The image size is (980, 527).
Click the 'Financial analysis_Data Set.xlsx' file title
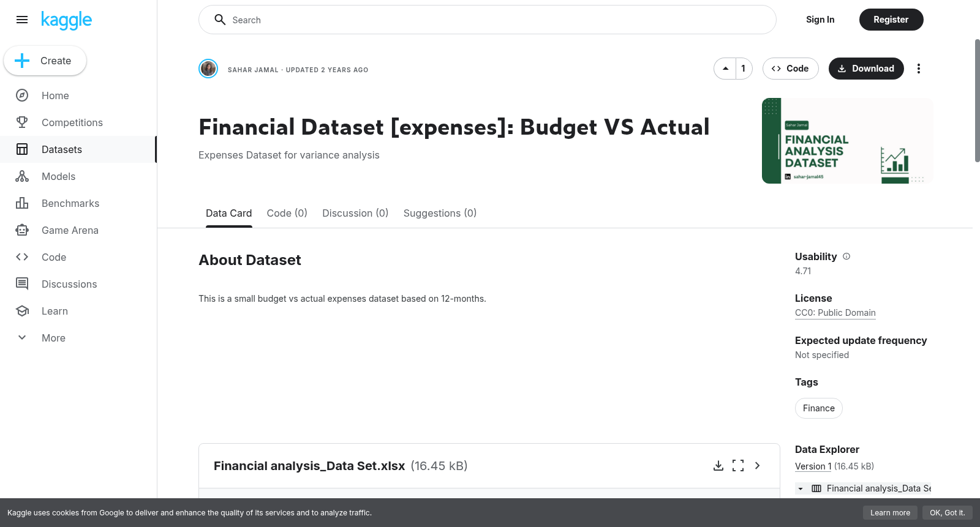309,466
